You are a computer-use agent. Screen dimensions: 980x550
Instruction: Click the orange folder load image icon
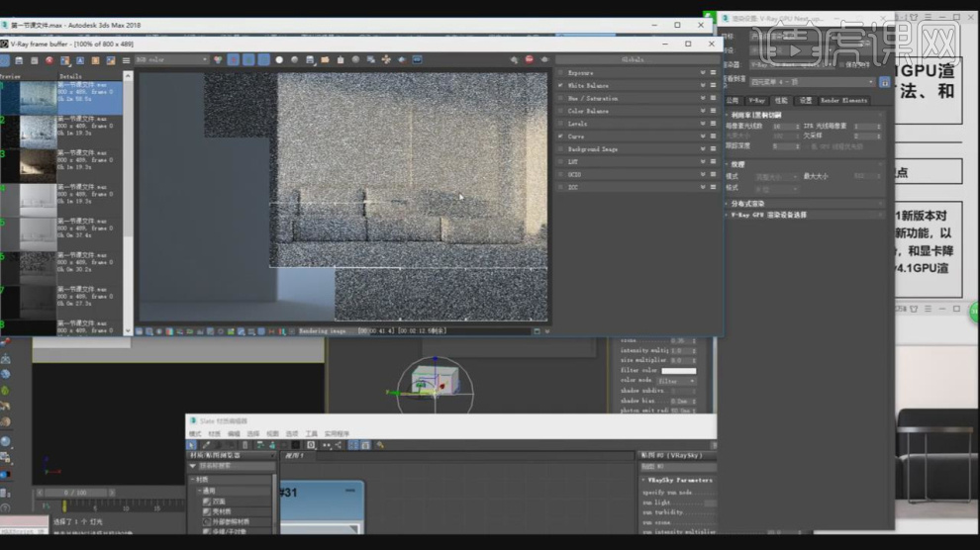pyautogui.click(x=325, y=60)
